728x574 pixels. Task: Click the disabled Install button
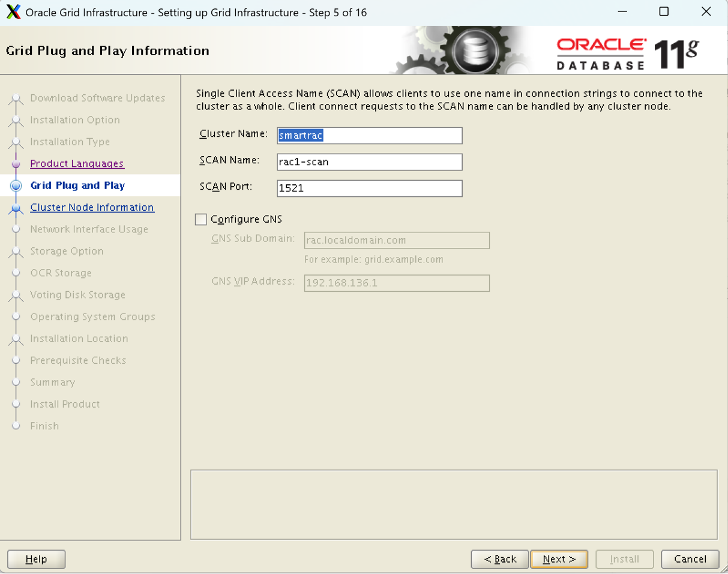pos(625,559)
